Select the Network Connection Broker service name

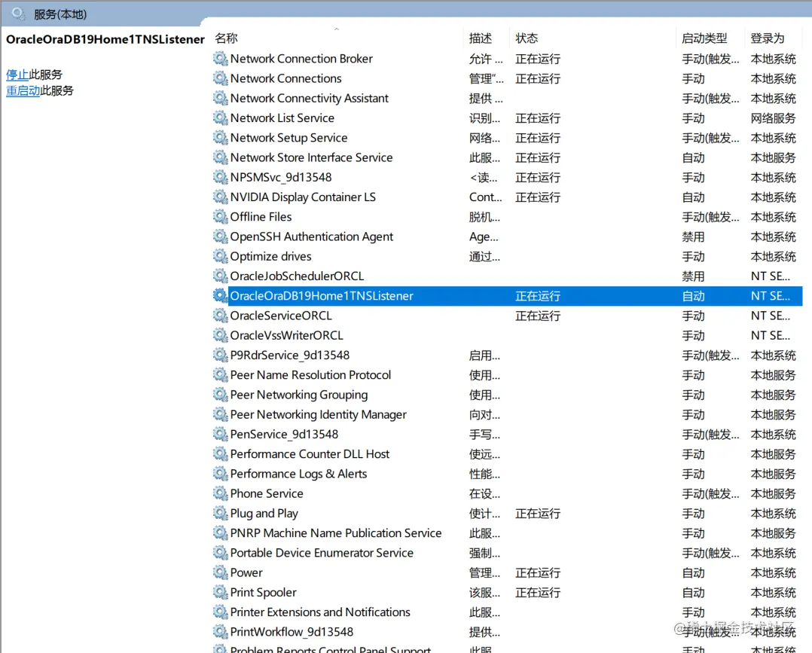(x=301, y=59)
